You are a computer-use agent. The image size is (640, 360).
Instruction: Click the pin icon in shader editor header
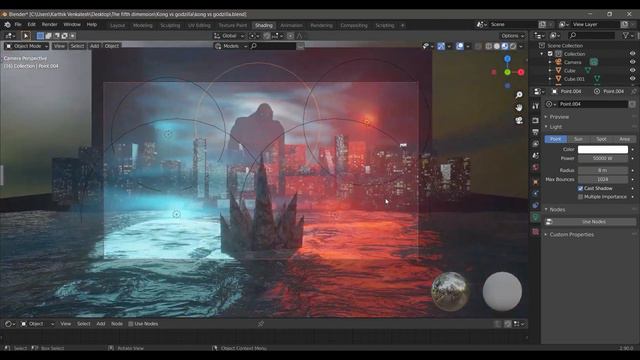tap(261, 324)
